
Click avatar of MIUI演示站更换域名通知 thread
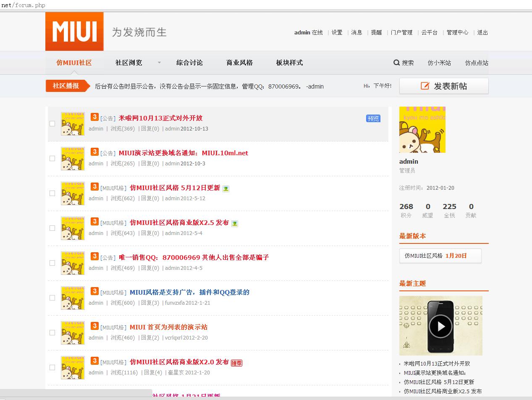tap(73, 158)
